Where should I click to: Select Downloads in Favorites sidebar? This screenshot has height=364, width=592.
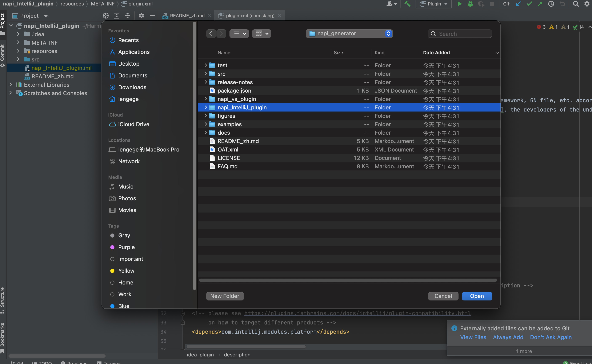(x=132, y=87)
